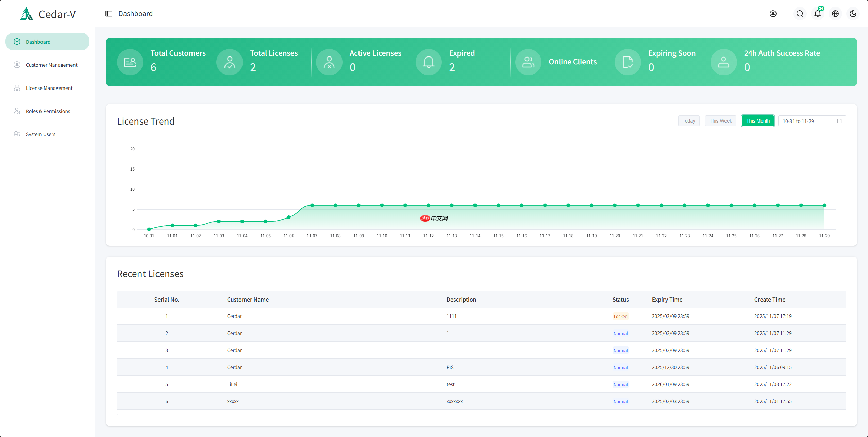The image size is (868, 437).
Task: Click the user account icon in the header
Action: 773,14
